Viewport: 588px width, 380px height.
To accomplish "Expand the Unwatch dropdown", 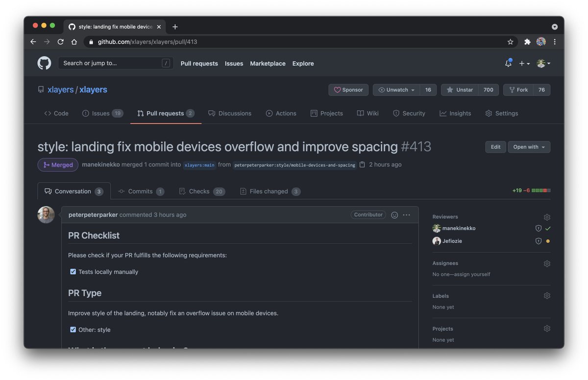I will (x=396, y=90).
